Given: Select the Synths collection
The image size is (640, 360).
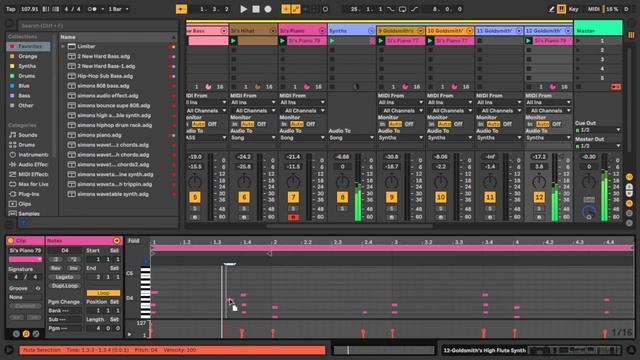Looking at the screenshot, I should click(x=27, y=66).
